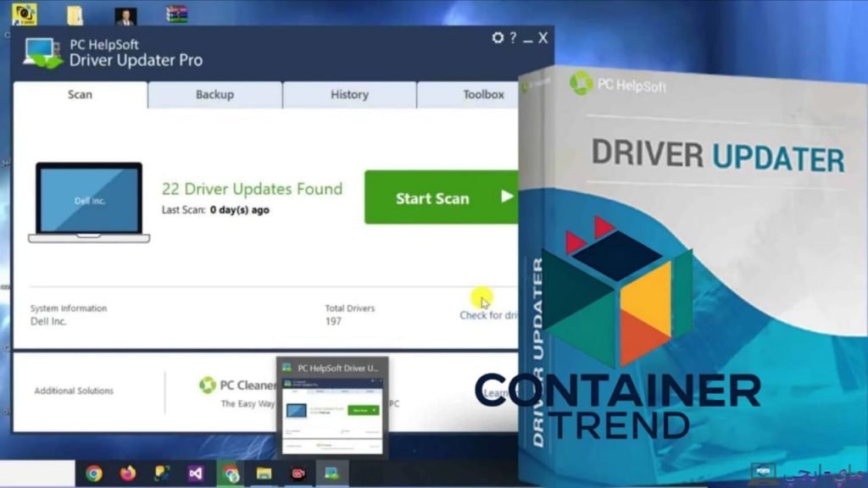Minimize the Driver Updater Pro window

click(x=528, y=40)
